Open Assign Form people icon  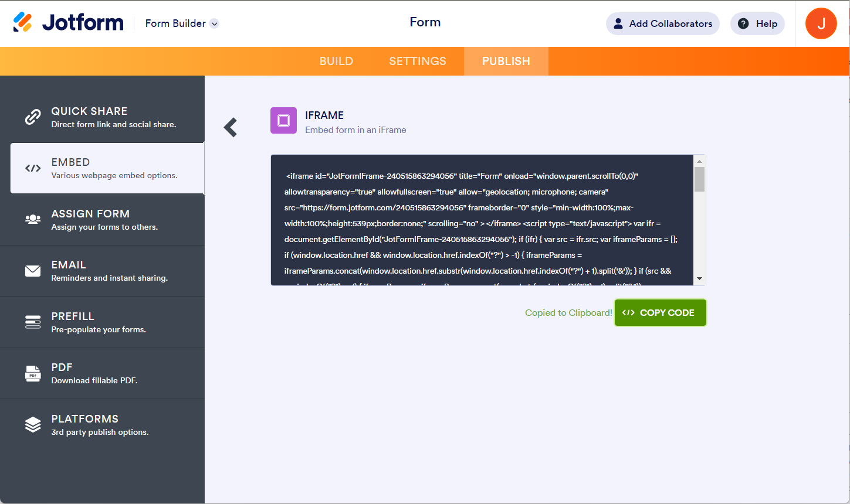(x=33, y=219)
